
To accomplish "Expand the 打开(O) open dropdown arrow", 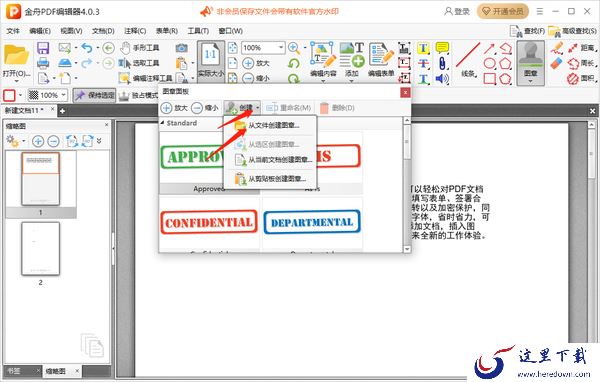I will 16,80.
